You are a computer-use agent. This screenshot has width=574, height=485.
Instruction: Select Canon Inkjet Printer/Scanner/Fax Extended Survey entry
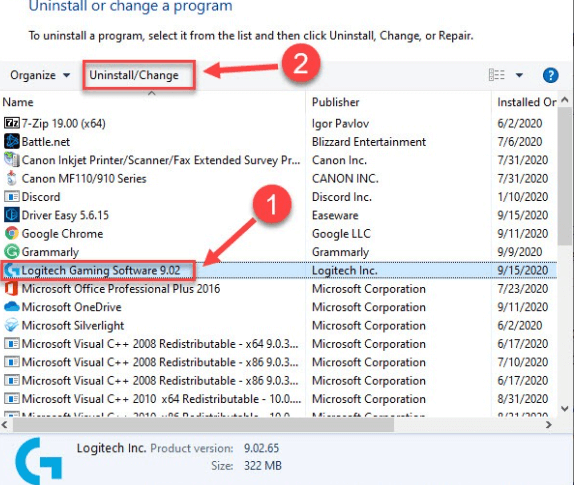tap(161, 160)
